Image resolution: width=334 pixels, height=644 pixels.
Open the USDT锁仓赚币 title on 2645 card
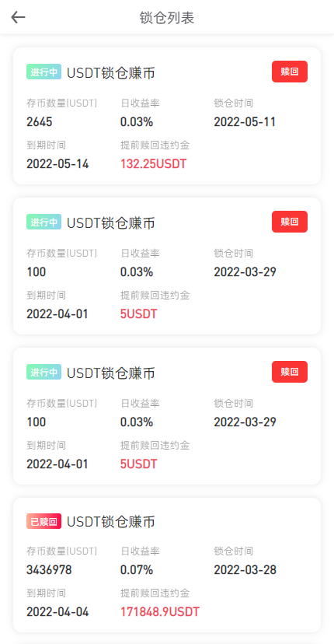coord(111,73)
